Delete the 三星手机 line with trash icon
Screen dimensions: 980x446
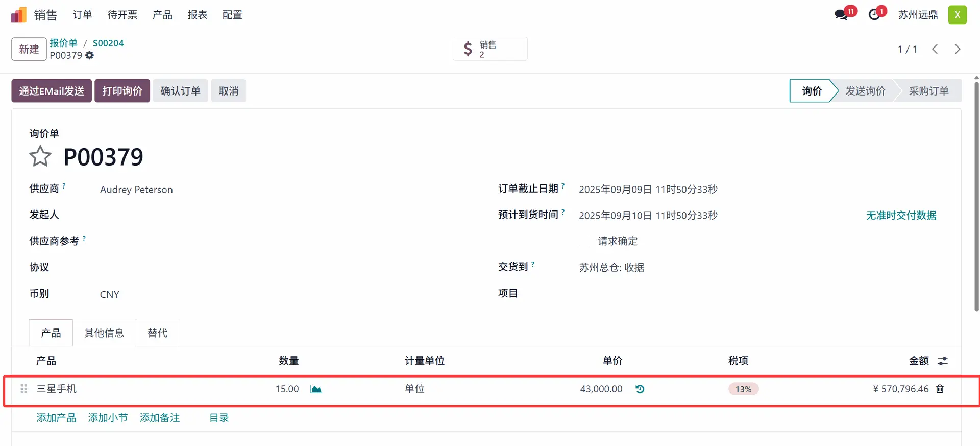tap(940, 389)
